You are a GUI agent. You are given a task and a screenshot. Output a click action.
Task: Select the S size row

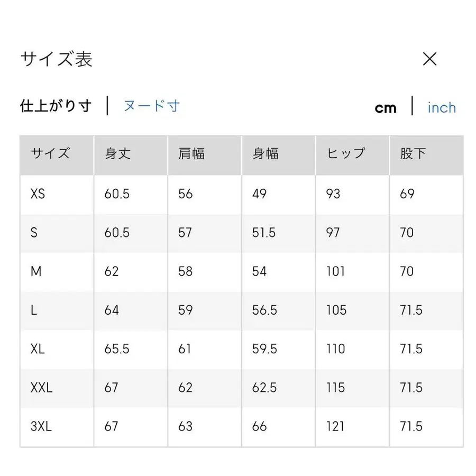coord(33,233)
